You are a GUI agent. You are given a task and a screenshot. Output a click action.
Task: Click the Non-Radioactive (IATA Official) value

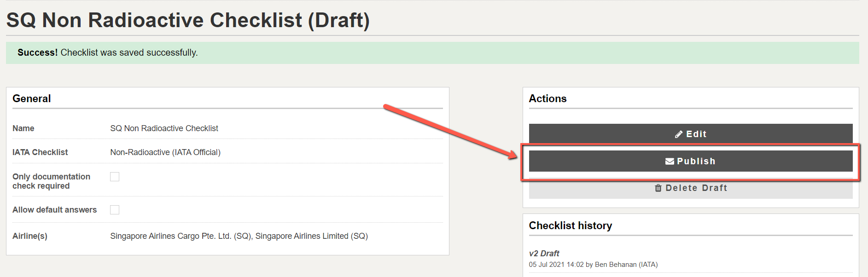tap(165, 152)
